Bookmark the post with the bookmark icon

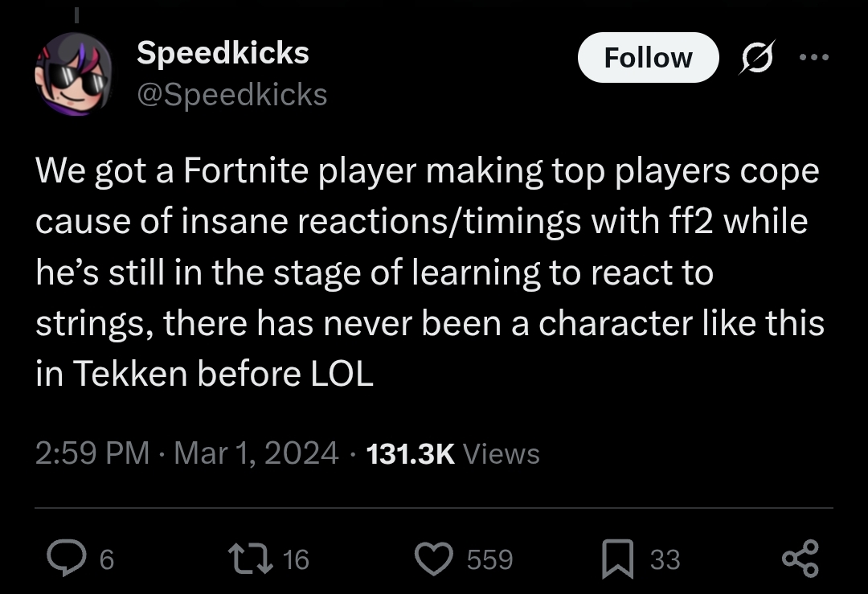coord(618,559)
